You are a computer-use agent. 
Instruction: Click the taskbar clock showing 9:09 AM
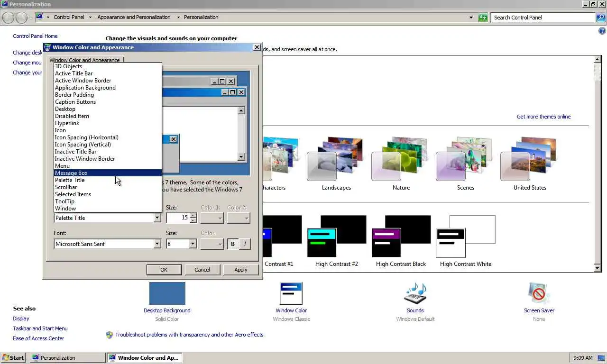[583, 358]
